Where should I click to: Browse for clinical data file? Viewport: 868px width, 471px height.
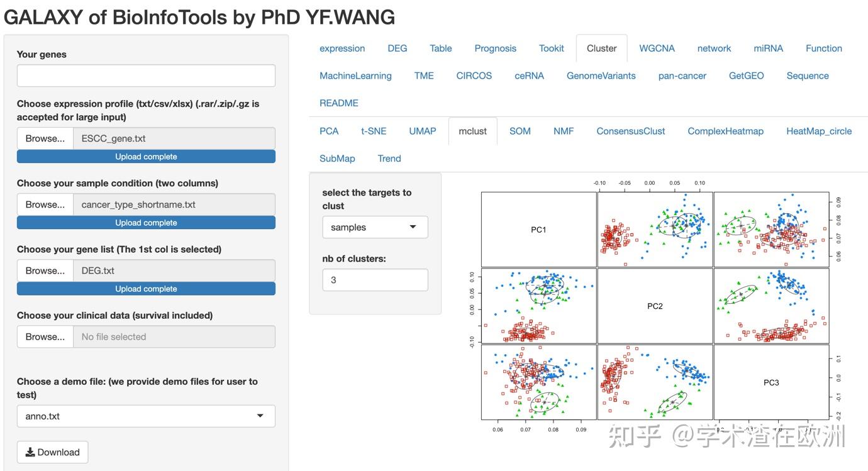45,336
